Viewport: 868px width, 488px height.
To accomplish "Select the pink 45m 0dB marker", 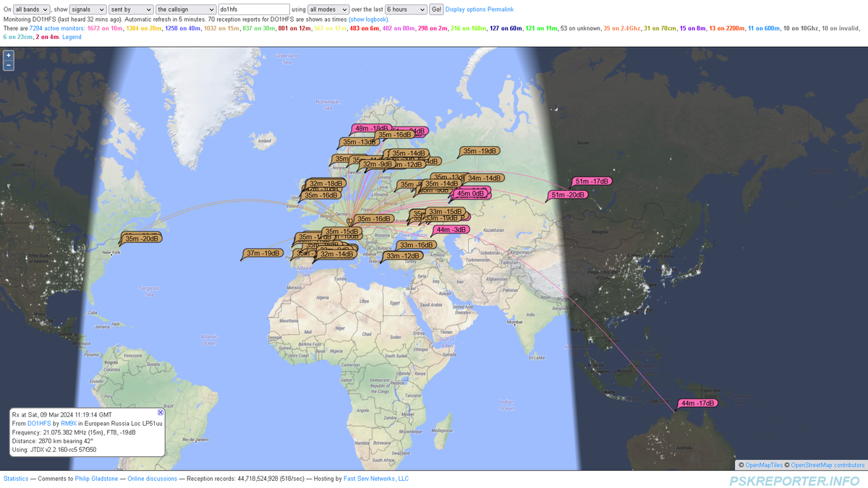I will click(470, 193).
